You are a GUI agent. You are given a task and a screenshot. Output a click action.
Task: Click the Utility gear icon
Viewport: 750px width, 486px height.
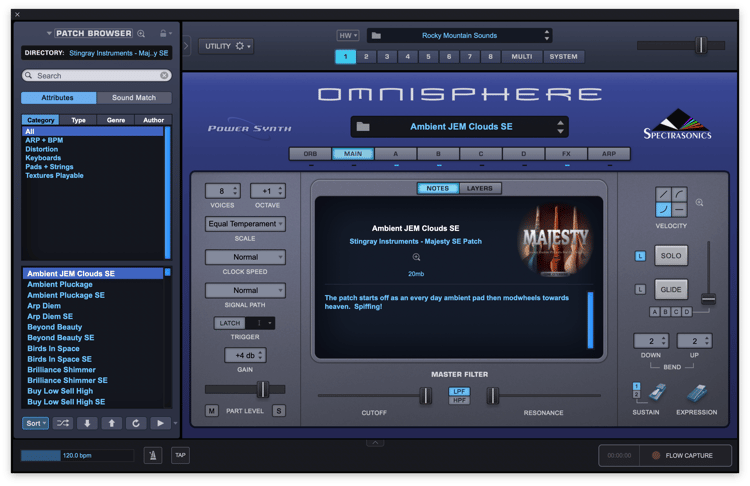point(240,46)
